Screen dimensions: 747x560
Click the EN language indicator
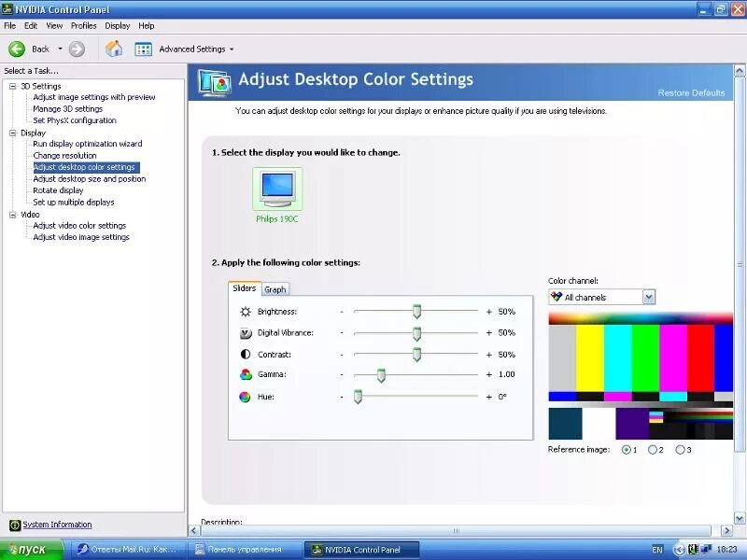(657, 550)
